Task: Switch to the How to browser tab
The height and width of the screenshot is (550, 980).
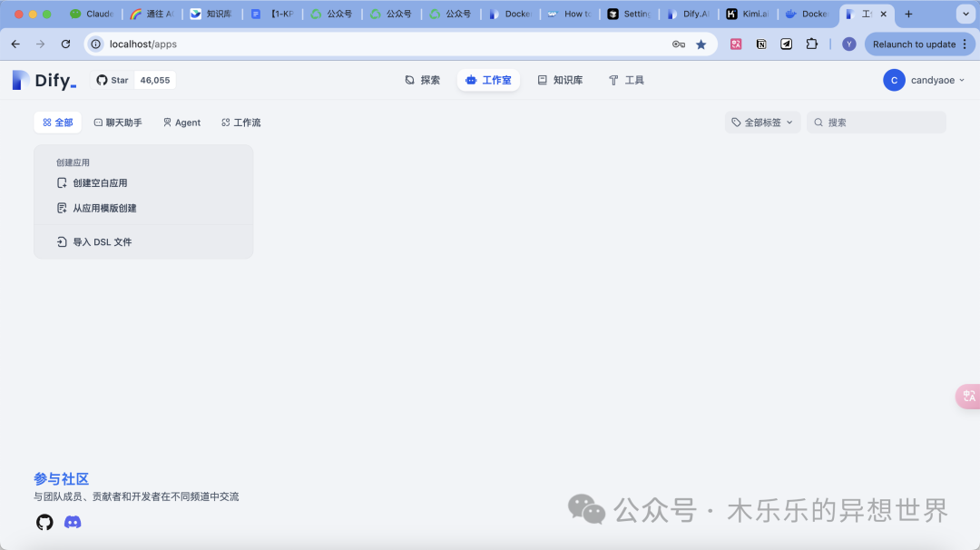Action: pyautogui.click(x=569, y=14)
